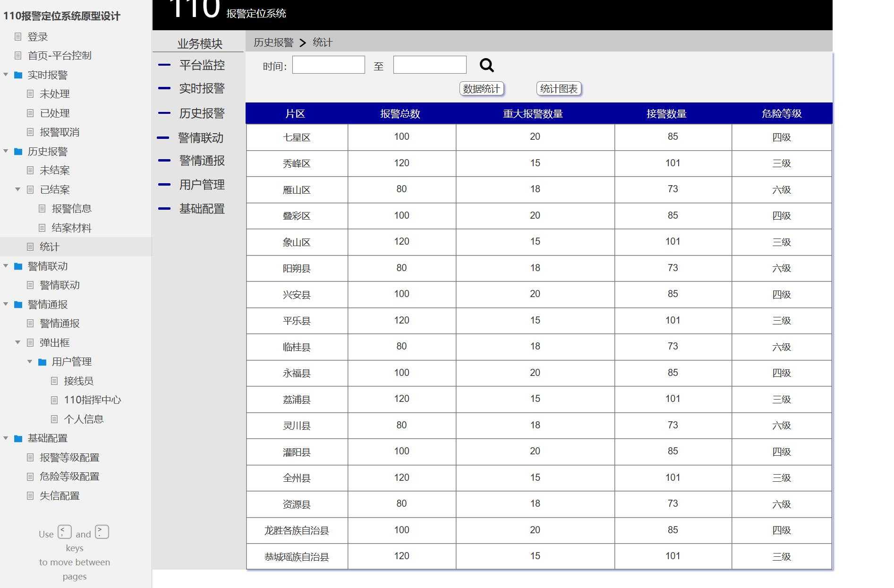
Task: Collapse the 实时报警 tree folder
Action: (x=6, y=75)
